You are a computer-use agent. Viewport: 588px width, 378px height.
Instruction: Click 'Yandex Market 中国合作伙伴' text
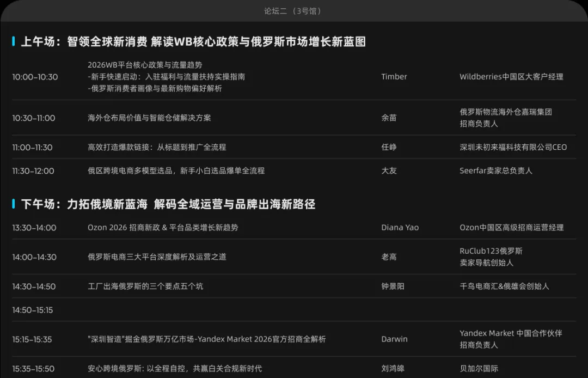tap(511, 333)
